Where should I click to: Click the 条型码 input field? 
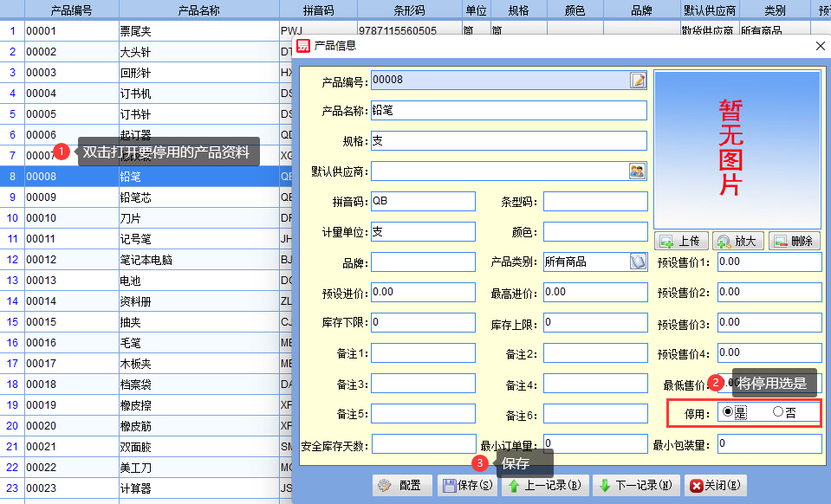pos(594,202)
